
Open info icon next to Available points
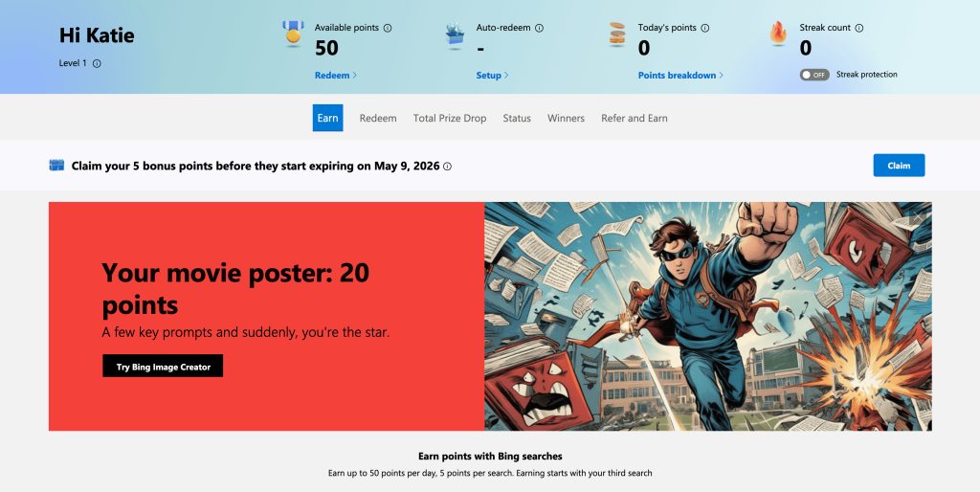point(388,29)
